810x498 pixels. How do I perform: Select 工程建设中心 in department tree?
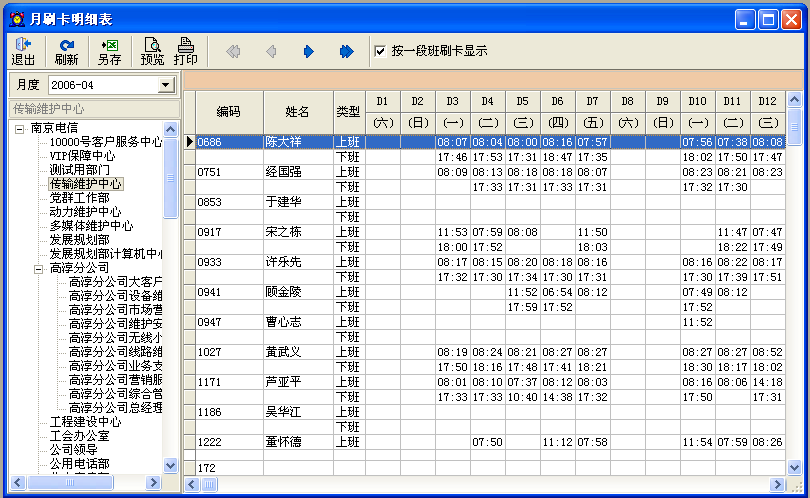pyautogui.click(x=85, y=422)
